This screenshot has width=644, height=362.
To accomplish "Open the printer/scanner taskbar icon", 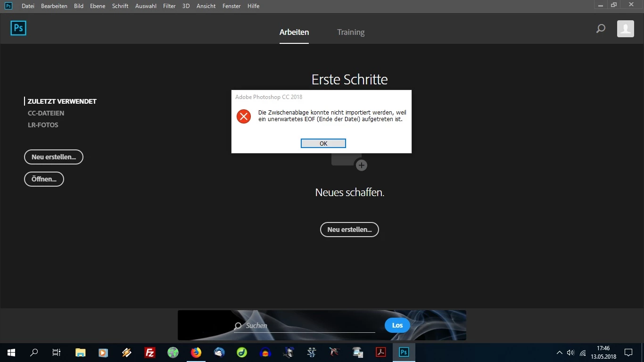I will point(358,352).
